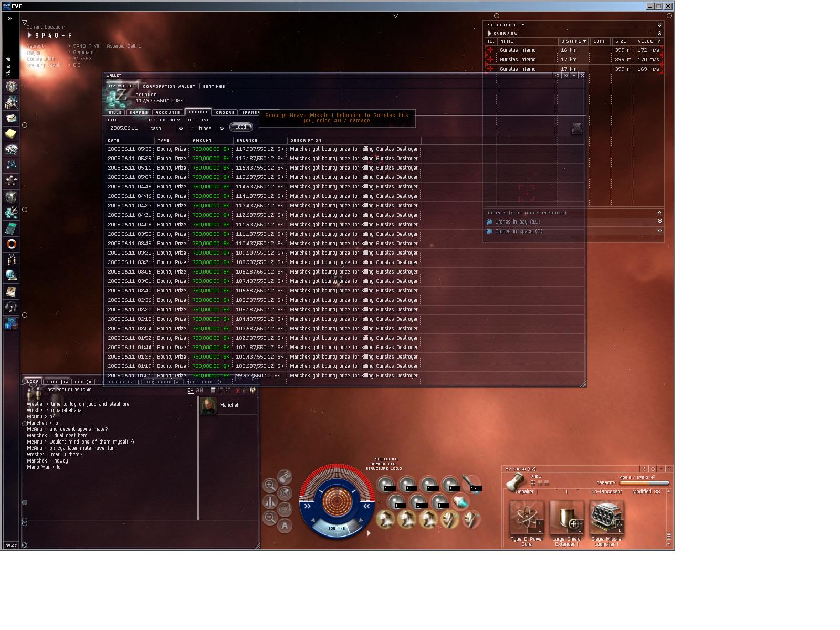Viewport: 840px width, 630px height.
Task: Switch chat member list to third view mode
Action: (x=227, y=390)
